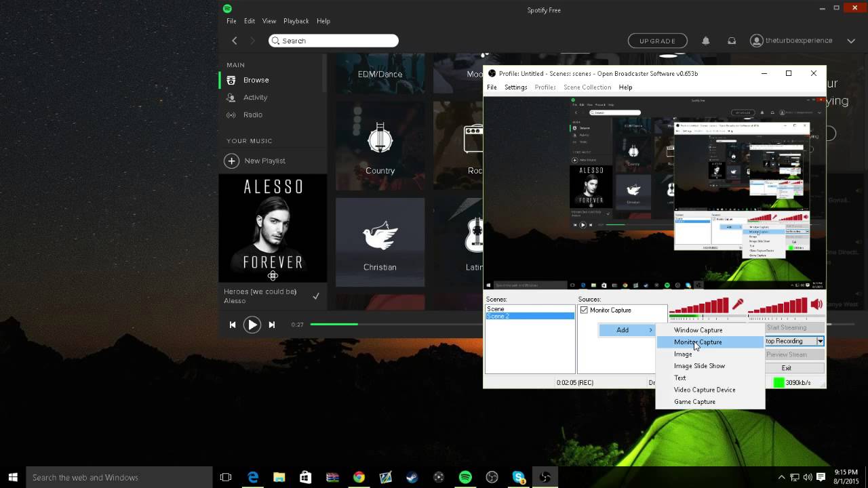The height and width of the screenshot is (488, 868).
Task: Launch Microsoft Edge from taskbar
Action: coord(253,477)
